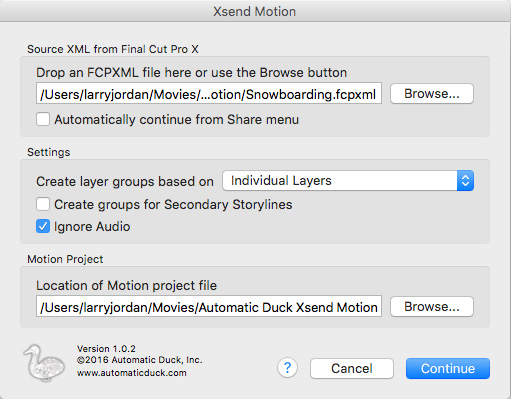Browse for the Motion project location

[x=432, y=307]
